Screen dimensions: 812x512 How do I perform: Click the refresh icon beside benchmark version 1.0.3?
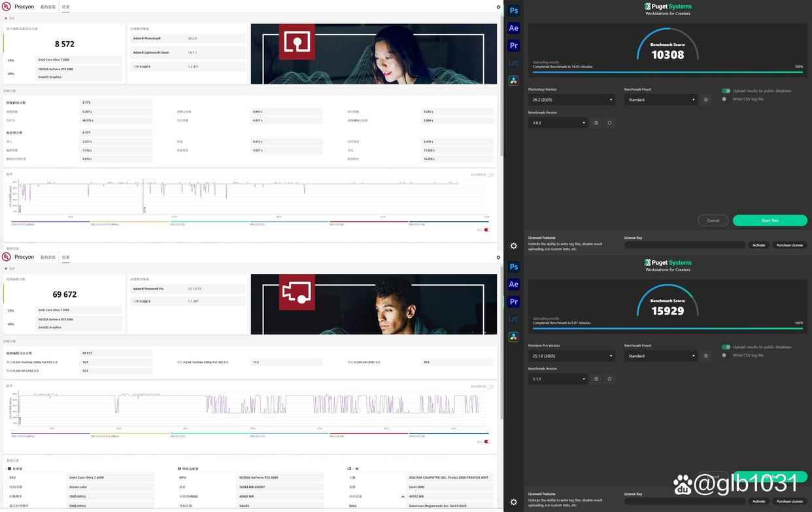point(609,123)
